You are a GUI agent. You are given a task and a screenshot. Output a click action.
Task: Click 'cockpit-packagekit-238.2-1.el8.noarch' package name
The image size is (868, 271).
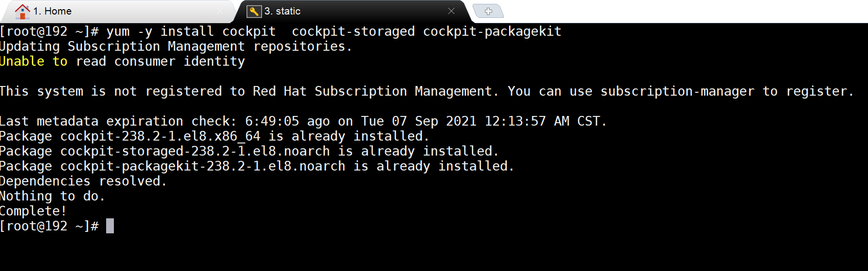click(203, 166)
